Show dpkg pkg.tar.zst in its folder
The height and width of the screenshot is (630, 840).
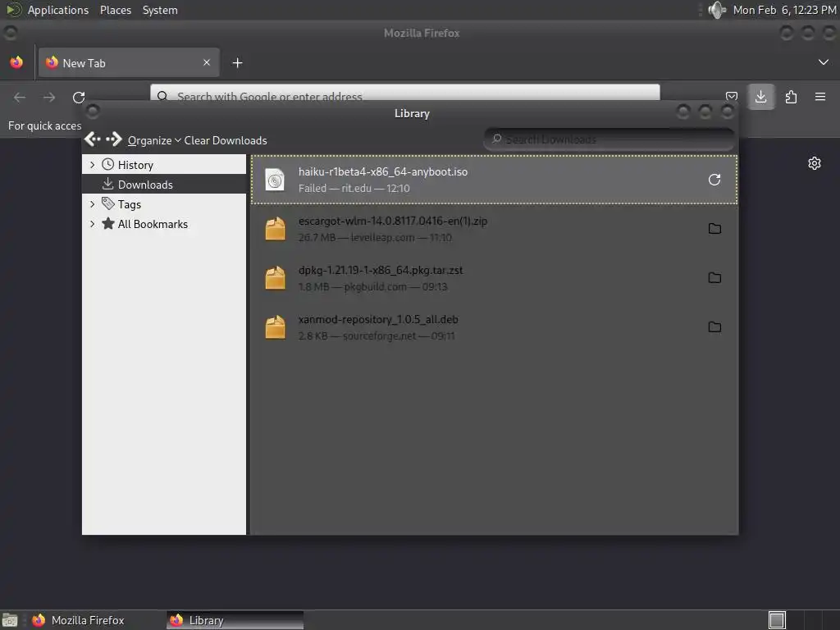tap(714, 277)
